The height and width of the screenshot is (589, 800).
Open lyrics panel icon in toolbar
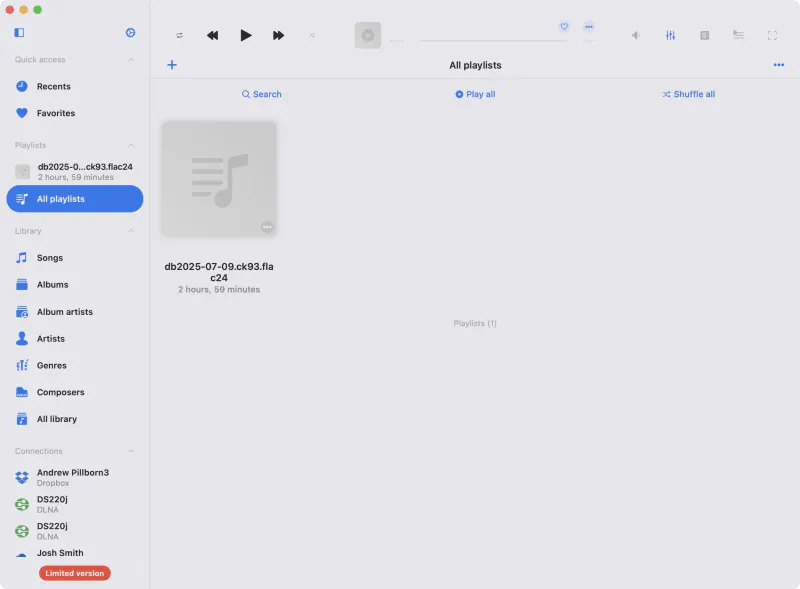705,35
